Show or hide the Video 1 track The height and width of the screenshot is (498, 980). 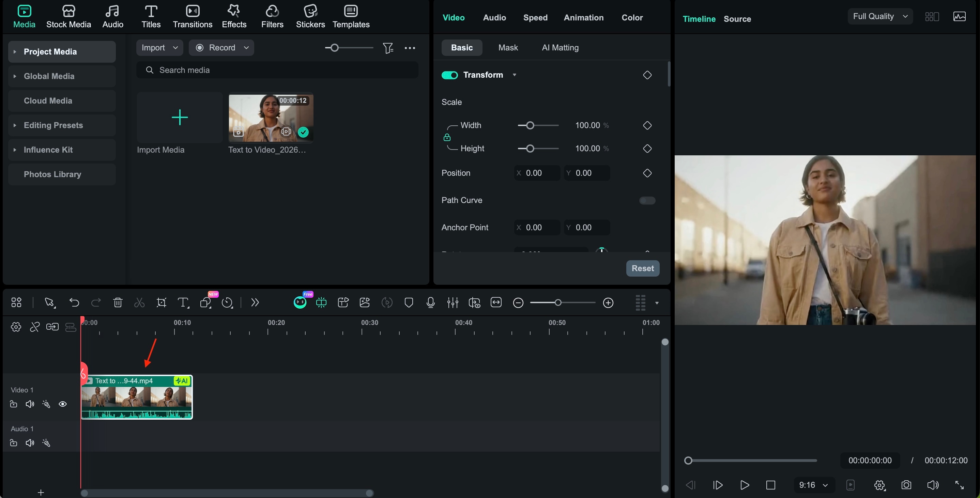pos(62,404)
